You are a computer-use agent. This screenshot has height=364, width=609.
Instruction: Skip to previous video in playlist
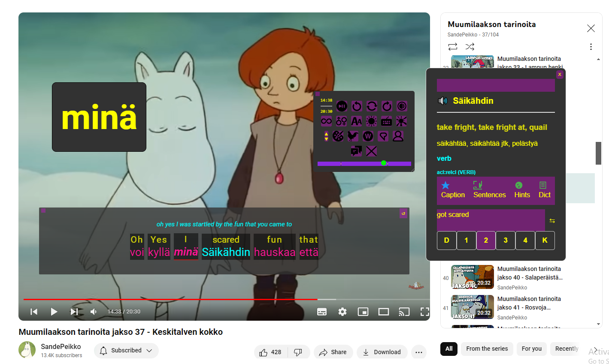click(x=34, y=312)
